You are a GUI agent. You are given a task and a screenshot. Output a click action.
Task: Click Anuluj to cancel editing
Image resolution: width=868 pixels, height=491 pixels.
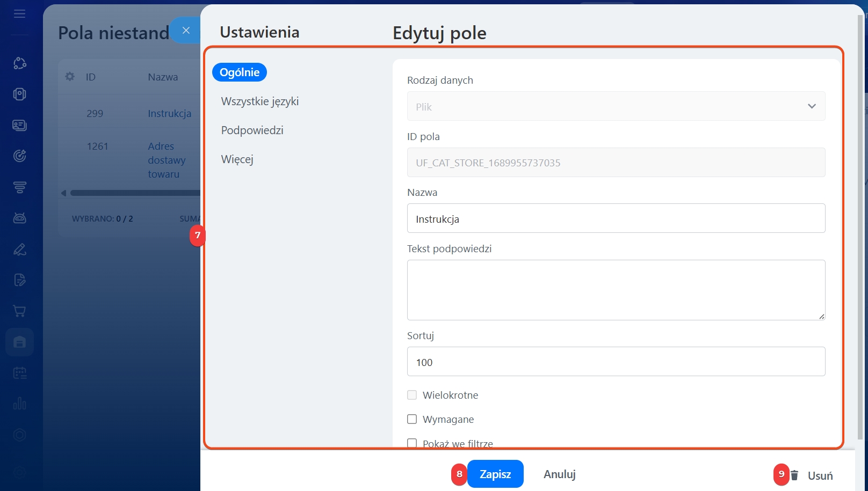(559, 474)
